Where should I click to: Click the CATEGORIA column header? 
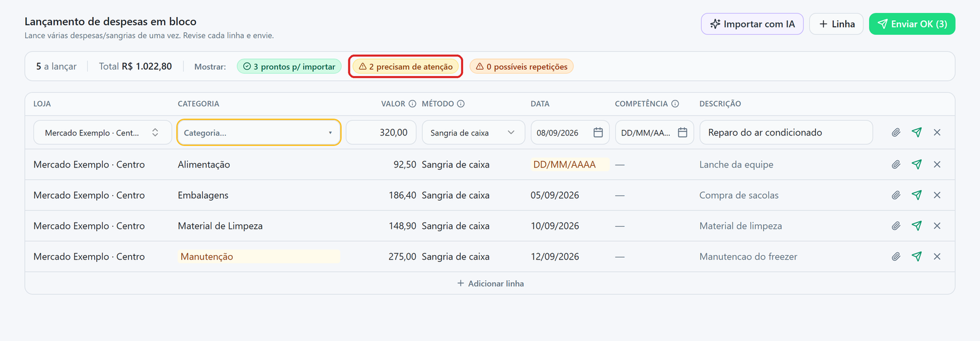click(x=198, y=104)
